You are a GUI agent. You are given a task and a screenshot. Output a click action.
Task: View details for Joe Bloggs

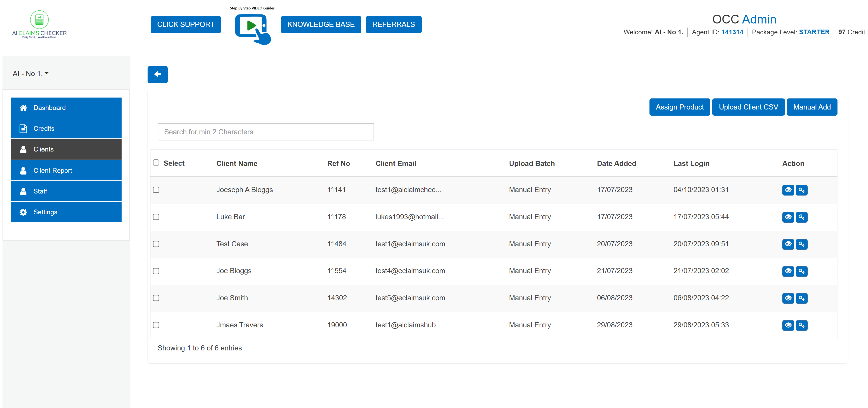[788, 271]
